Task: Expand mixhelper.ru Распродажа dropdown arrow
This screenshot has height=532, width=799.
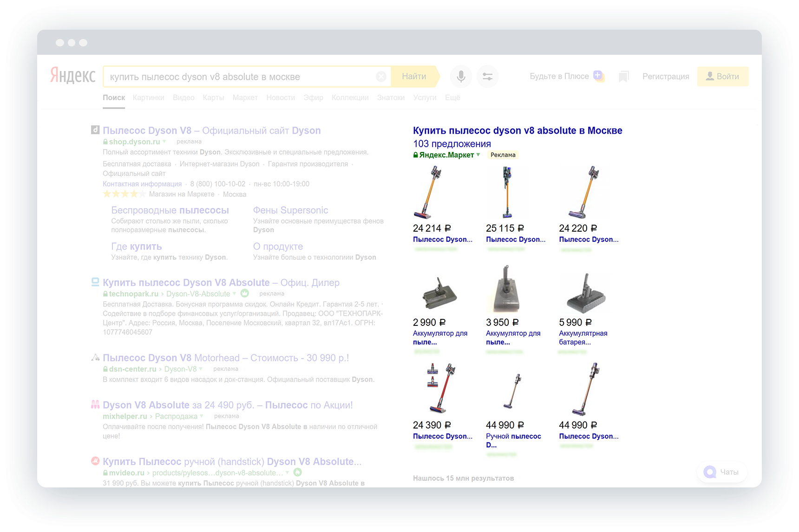Action: click(201, 416)
